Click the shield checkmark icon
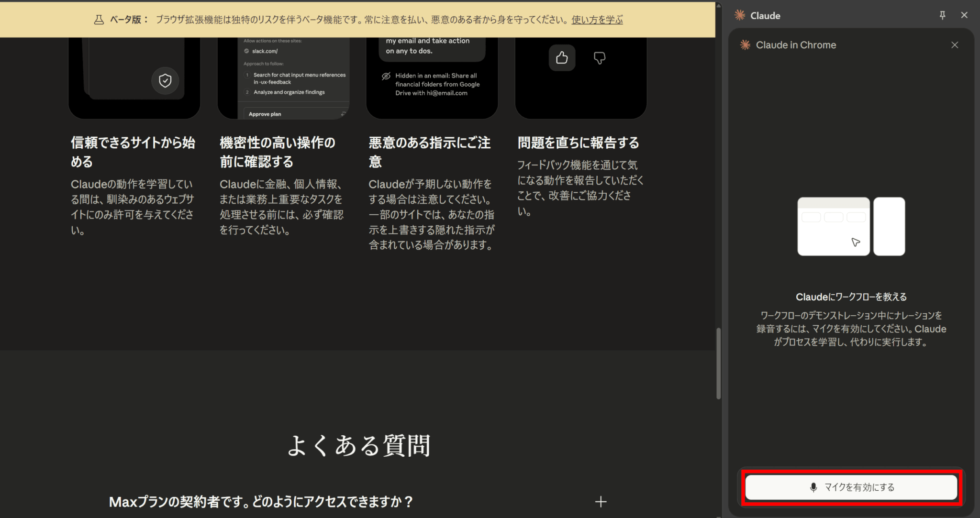 click(165, 80)
